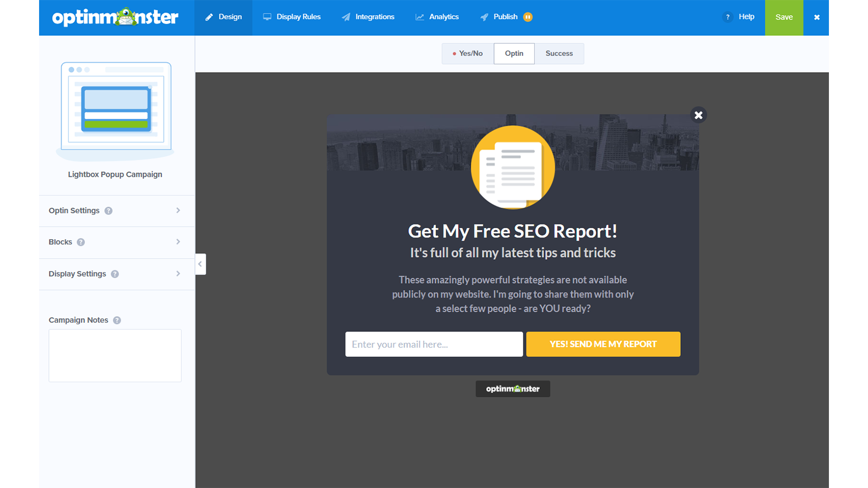The width and height of the screenshot is (868, 488).
Task: Collapse the left sidebar panel
Action: pos(200,264)
